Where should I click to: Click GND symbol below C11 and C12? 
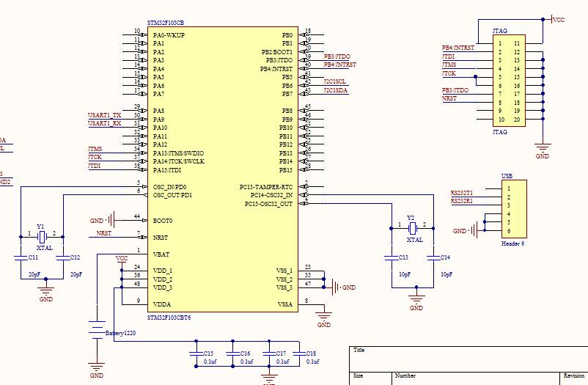pyautogui.click(x=45, y=291)
